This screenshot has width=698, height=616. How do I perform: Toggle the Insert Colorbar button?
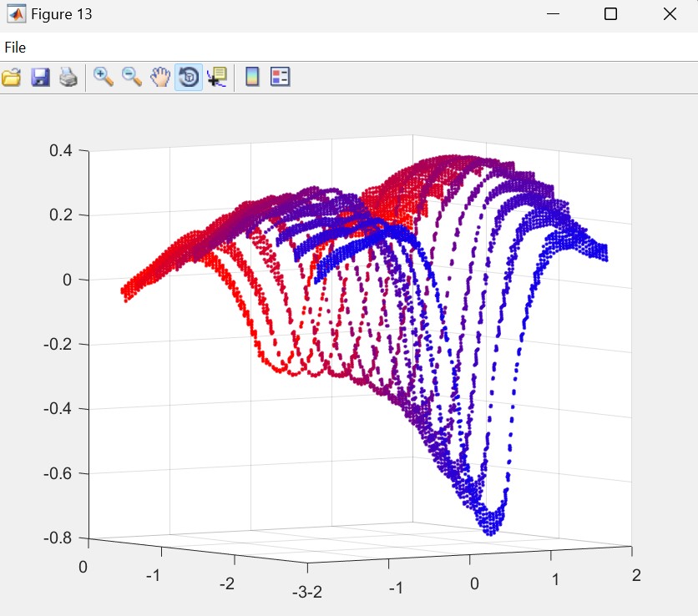[252, 78]
